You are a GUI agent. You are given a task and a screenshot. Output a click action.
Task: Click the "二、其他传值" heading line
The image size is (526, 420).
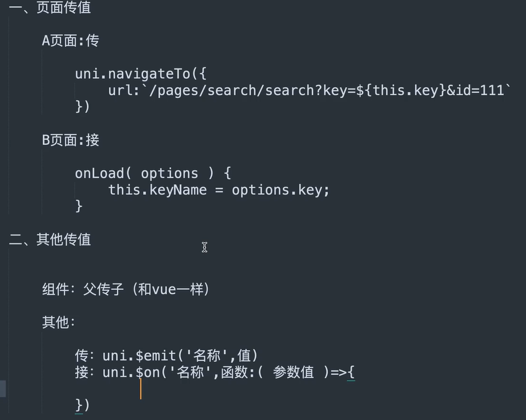pos(50,240)
